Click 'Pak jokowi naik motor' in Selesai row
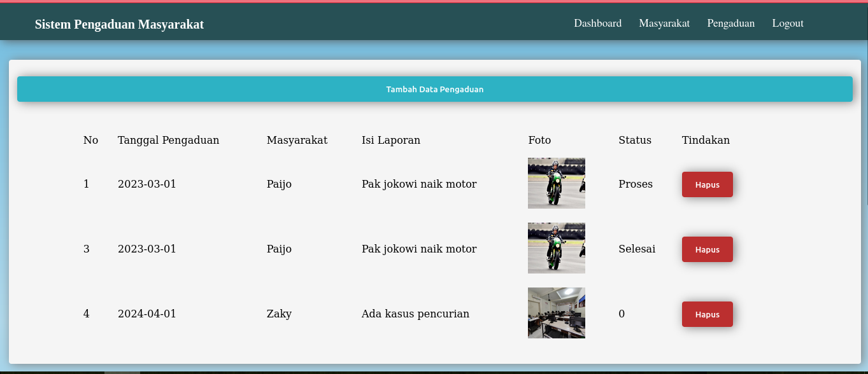This screenshot has height=374, width=868. (419, 249)
